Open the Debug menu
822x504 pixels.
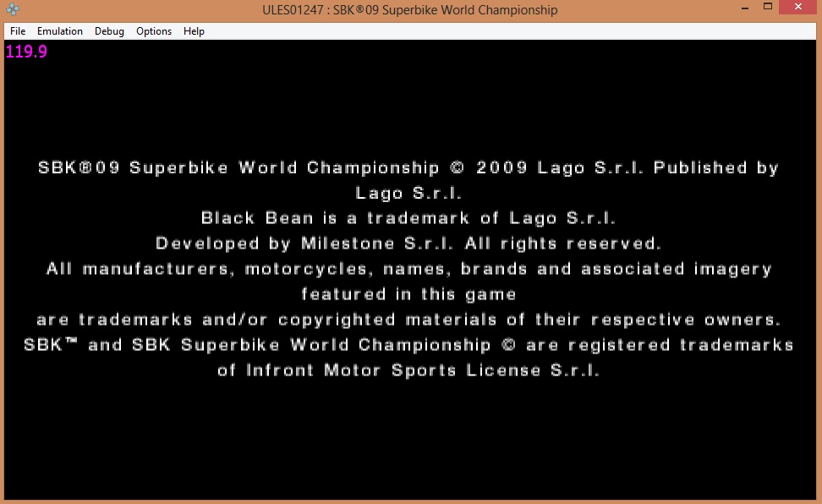click(x=109, y=31)
